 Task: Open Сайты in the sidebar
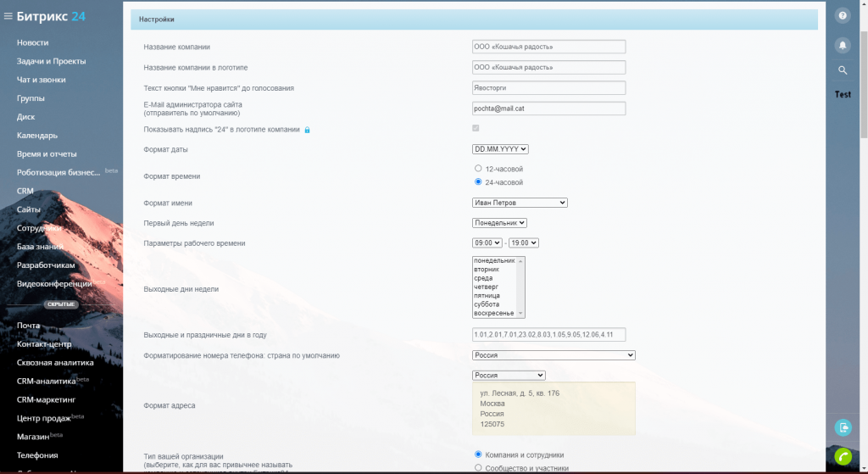click(28, 209)
